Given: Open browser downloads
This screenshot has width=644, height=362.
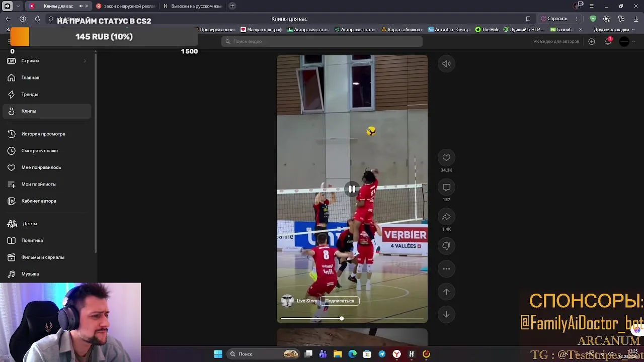Looking at the screenshot, I should [636, 19].
